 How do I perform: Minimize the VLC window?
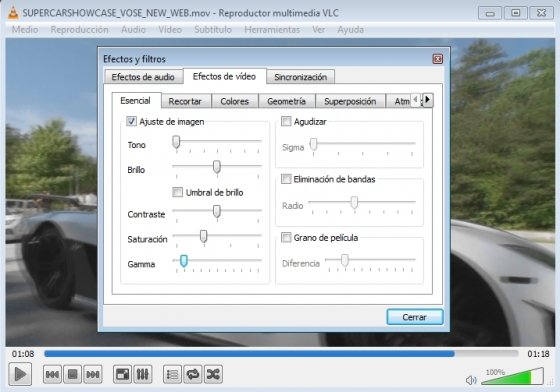[x=490, y=13]
